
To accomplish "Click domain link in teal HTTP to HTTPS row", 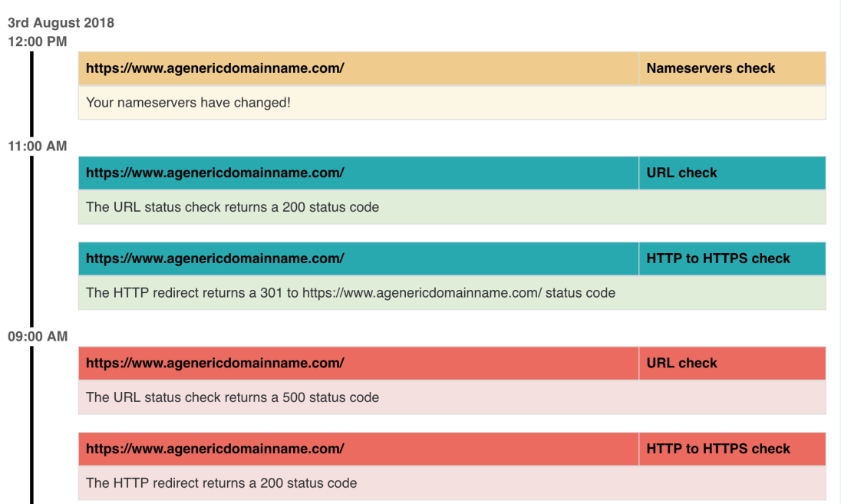I will [215, 259].
